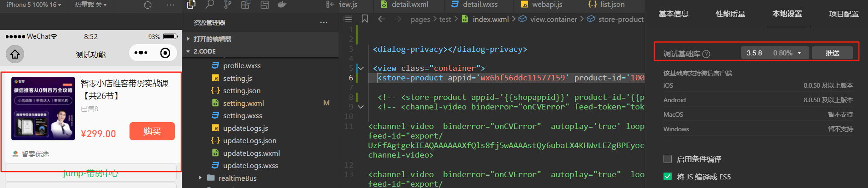Screen dimensions: 868x188
Task: Open the iPhone 5 device dropdown
Action: coord(34,5)
